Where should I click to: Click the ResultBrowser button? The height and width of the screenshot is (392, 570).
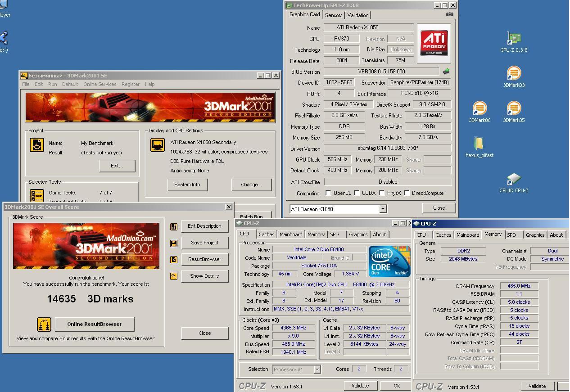click(x=204, y=259)
